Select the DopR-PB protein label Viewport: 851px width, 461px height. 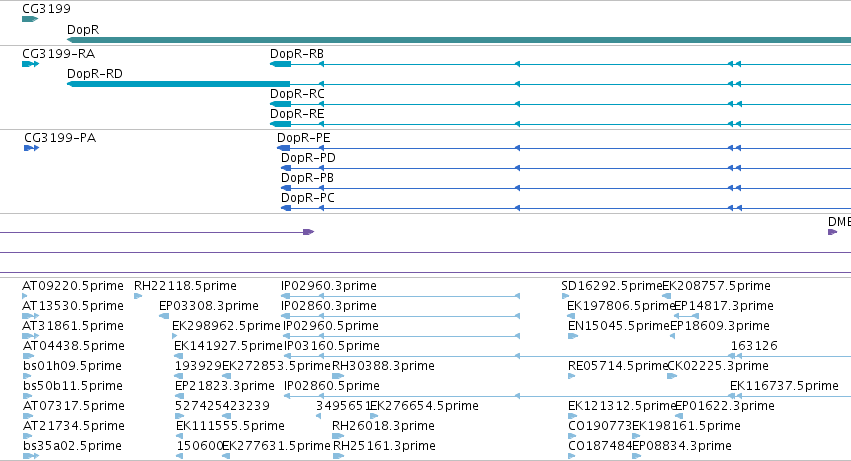click(x=307, y=178)
